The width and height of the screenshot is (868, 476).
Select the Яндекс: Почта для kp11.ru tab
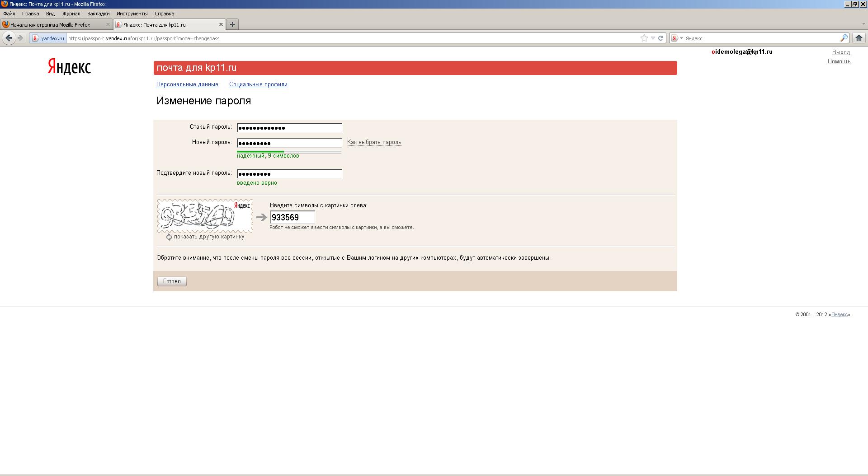click(x=170, y=24)
